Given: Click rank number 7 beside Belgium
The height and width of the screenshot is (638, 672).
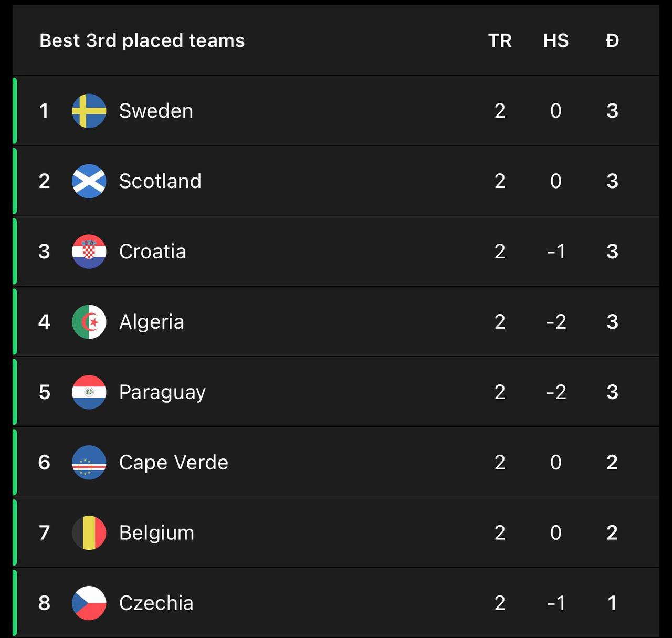Looking at the screenshot, I should point(45,533).
